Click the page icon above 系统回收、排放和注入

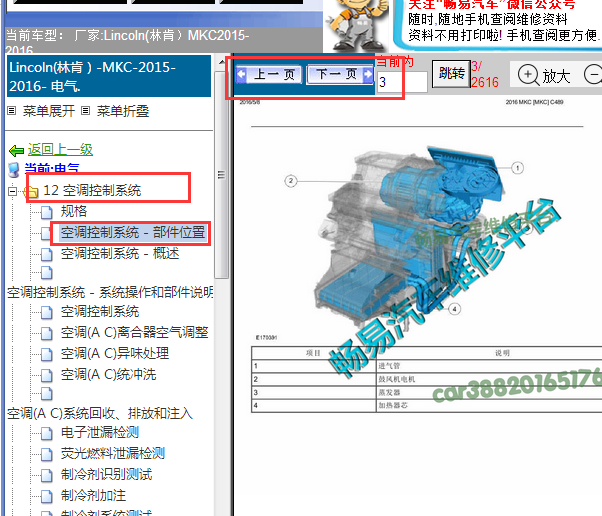click(x=47, y=394)
